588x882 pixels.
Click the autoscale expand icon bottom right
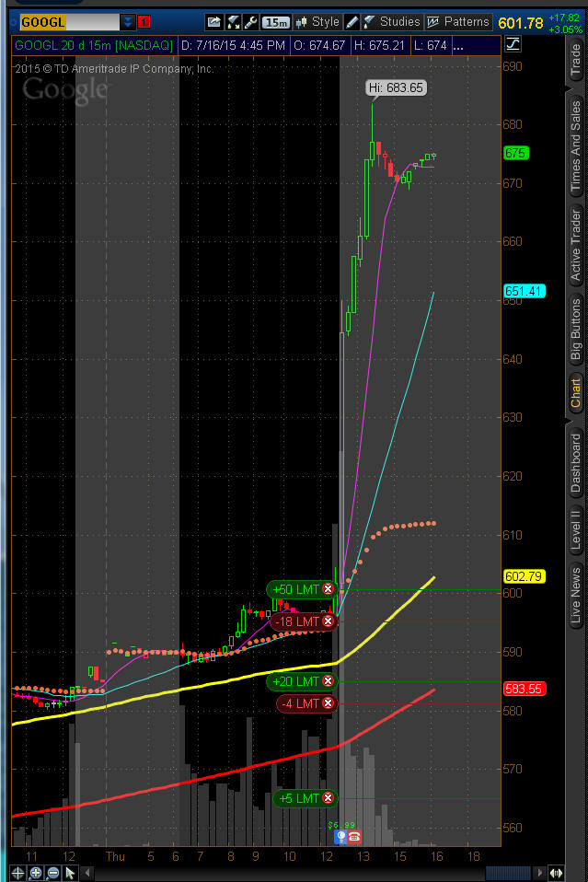tap(556, 873)
